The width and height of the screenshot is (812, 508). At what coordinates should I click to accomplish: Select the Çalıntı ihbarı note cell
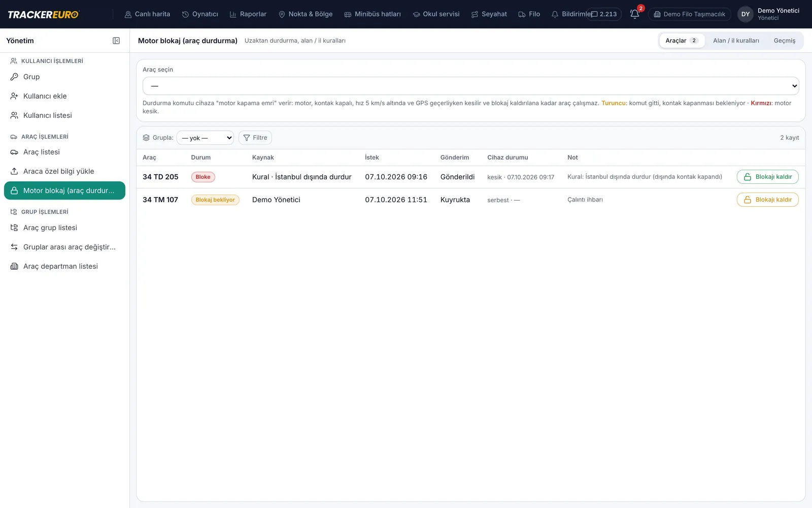pyautogui.click(x=585, y=200)
